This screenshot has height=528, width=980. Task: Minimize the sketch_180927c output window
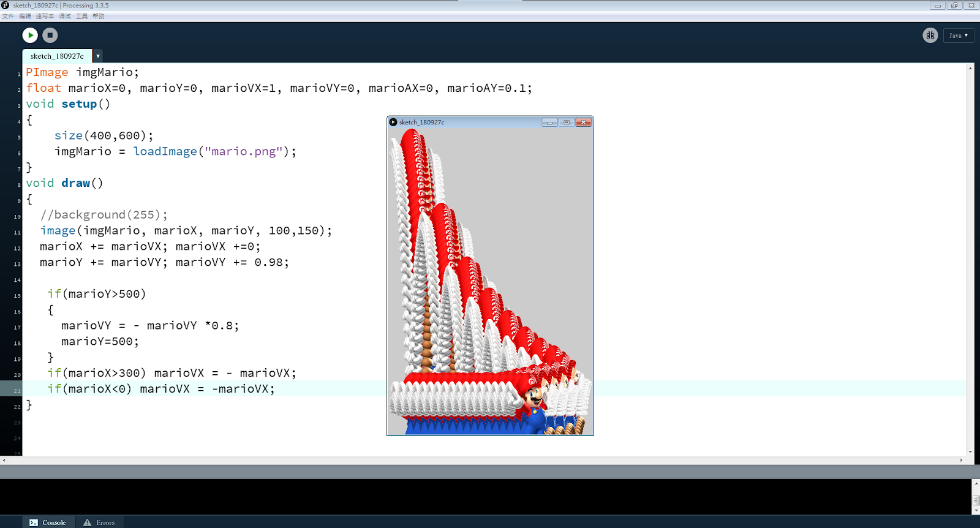tap(549, 123)
